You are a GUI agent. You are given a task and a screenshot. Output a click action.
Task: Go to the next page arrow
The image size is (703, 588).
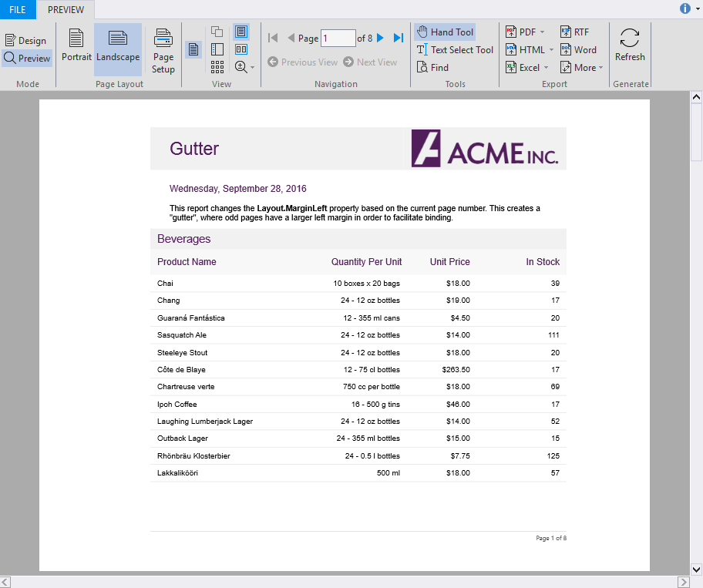(380, 38)
